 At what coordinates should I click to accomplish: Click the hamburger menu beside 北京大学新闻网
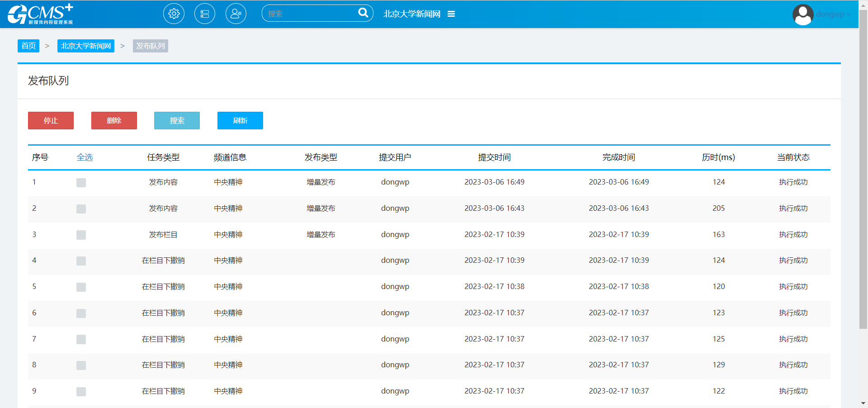coord(451,14)
